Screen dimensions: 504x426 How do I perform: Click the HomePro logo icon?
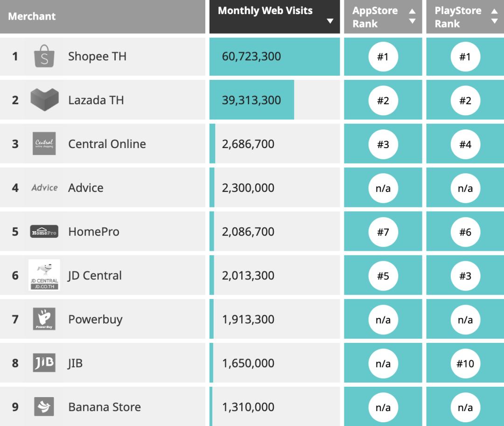[x=44, y=232]
